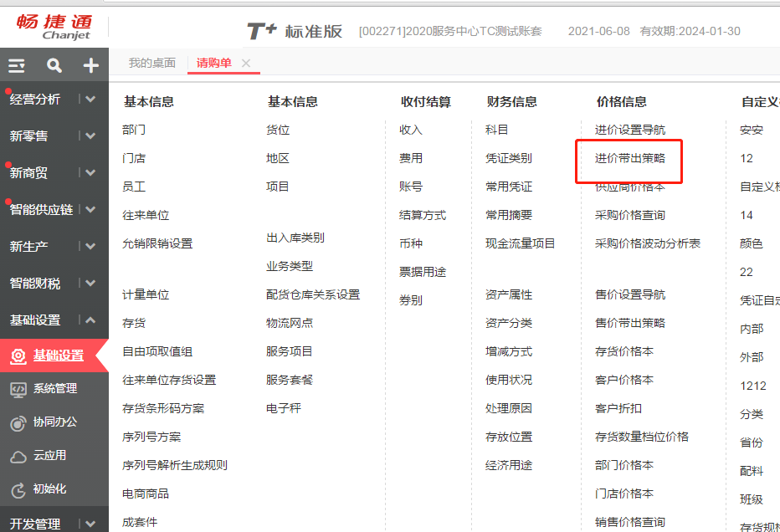Open the 存货价格本 link
The image size is (780, 532).
(624, 351)
